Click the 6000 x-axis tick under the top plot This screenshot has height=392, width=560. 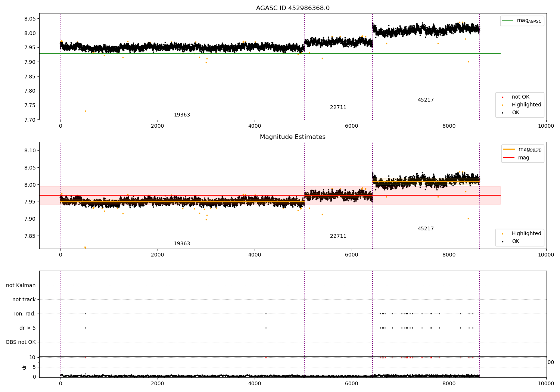(352, 126)
